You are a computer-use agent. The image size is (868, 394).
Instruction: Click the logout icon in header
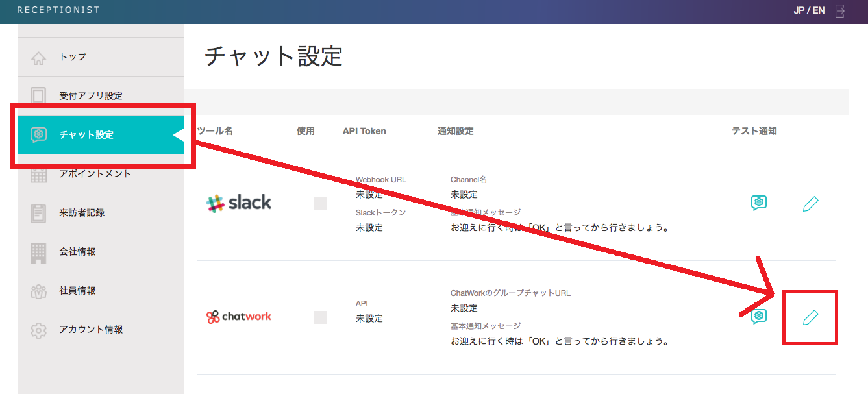pyautogui.click(x=840, y=11)
